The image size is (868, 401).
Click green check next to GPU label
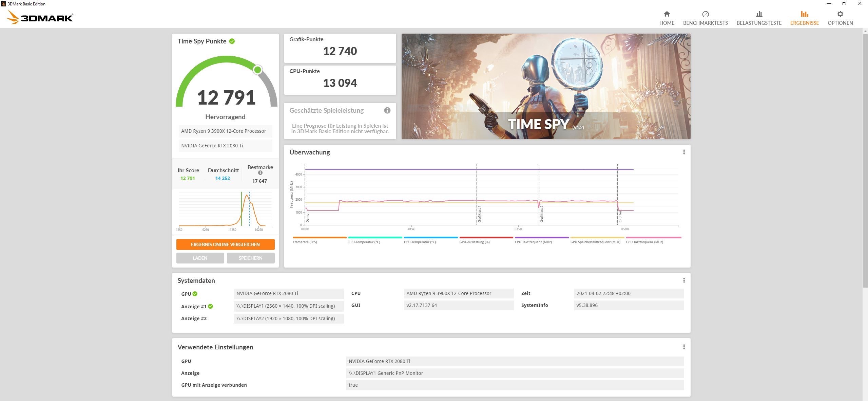tap(195, 294)
